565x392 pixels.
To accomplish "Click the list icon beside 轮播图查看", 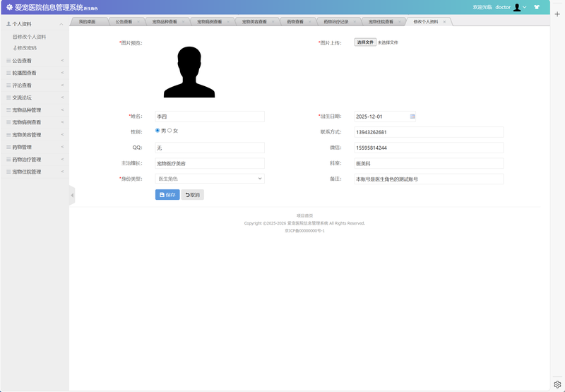I will coord(8,73).
